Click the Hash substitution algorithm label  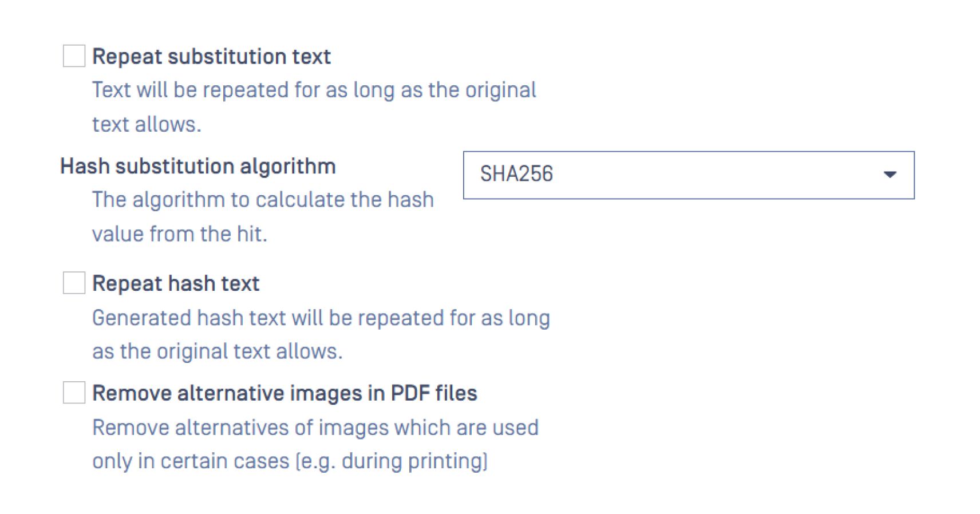tap(197, 167)
